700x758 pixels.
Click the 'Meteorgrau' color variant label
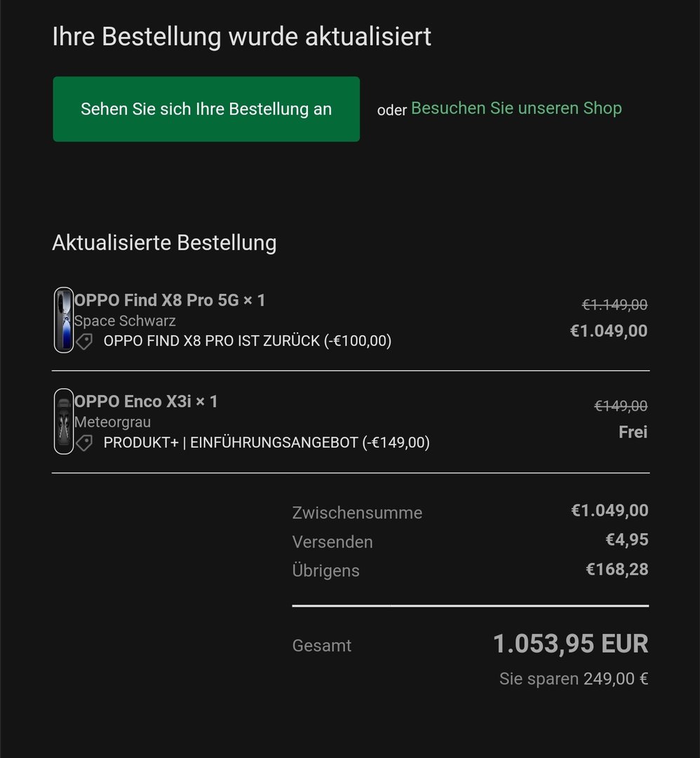tap(112, 423)
